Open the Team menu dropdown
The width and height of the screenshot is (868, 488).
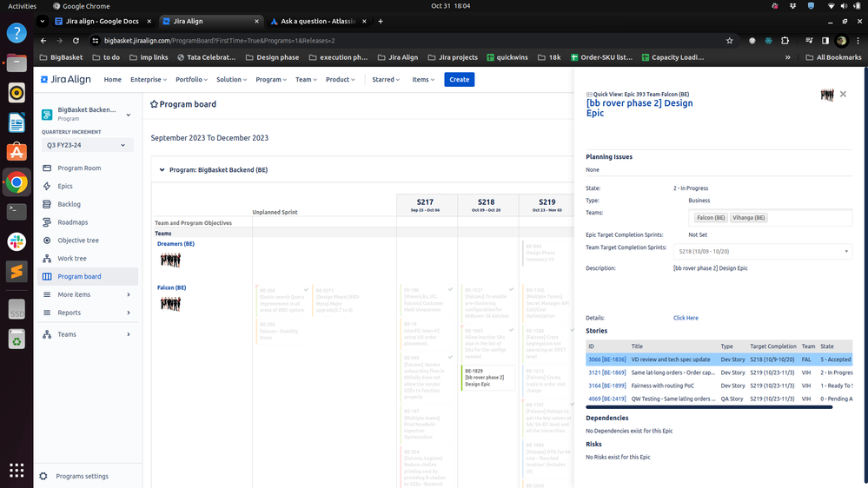point(306,80)
